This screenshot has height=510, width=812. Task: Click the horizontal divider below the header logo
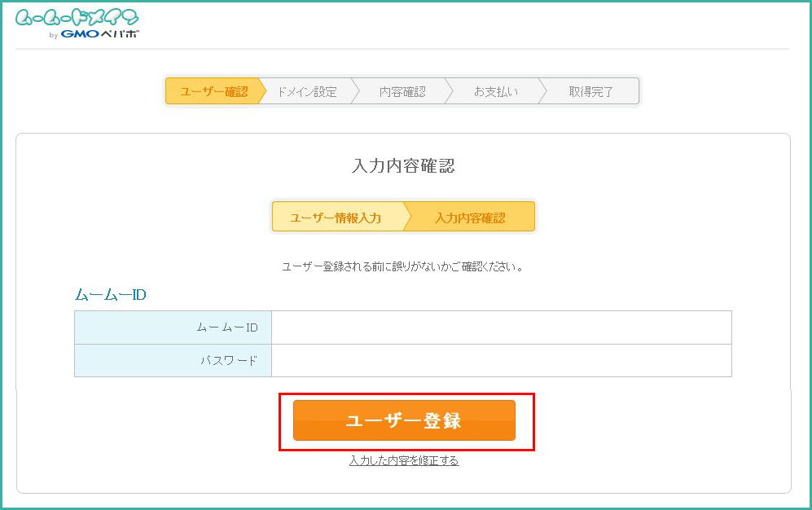[x=403, y=49]
